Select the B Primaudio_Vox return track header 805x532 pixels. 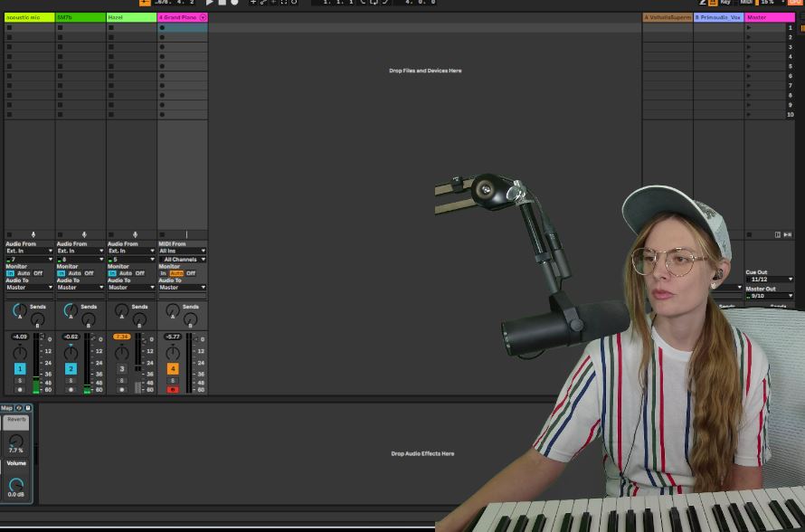(719, 17)
